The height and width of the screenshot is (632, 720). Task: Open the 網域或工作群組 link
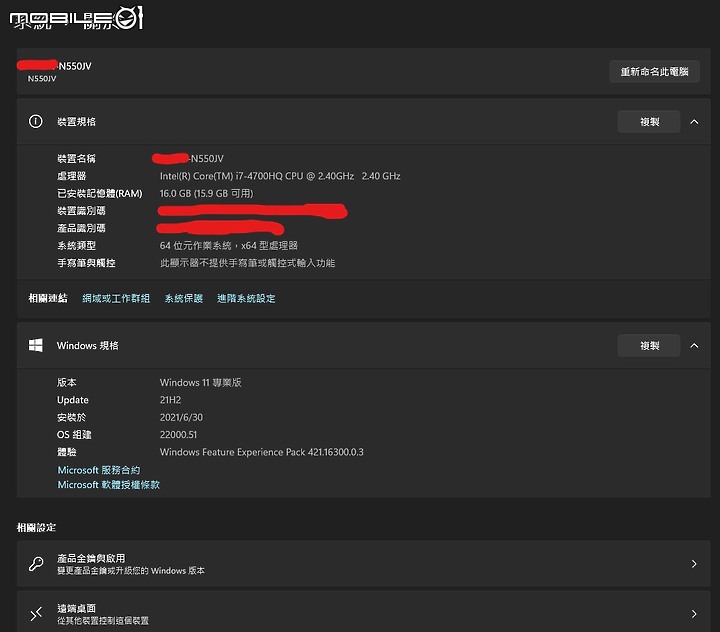116,299
